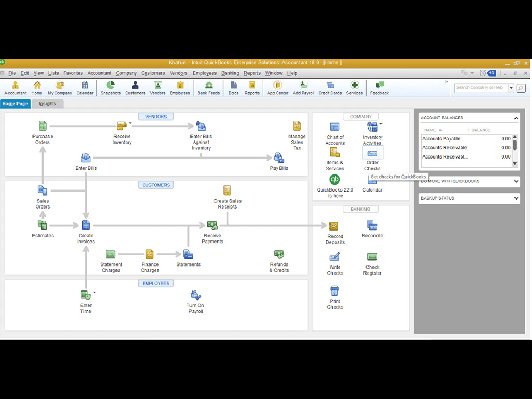
Task: Open Pay Bills from the Vendors section
Action: click(x=279, y=159)
